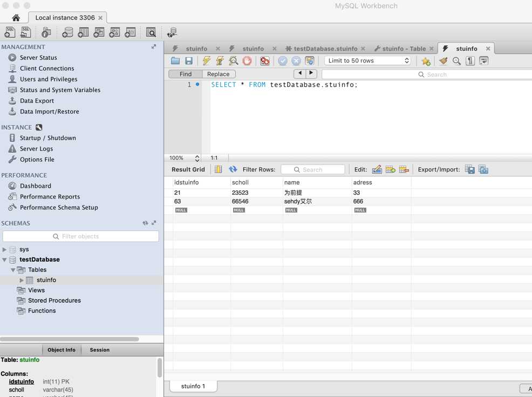Screen dimensions: 532x397
Task: Delete selected rows icon
Action: (x=404, y=169)
